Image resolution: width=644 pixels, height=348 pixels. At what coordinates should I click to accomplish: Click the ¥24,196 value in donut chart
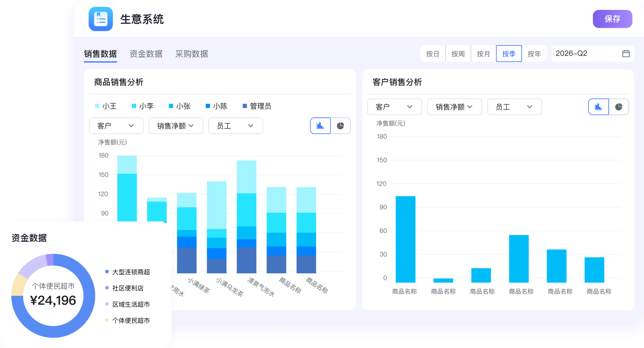point(53,300)
